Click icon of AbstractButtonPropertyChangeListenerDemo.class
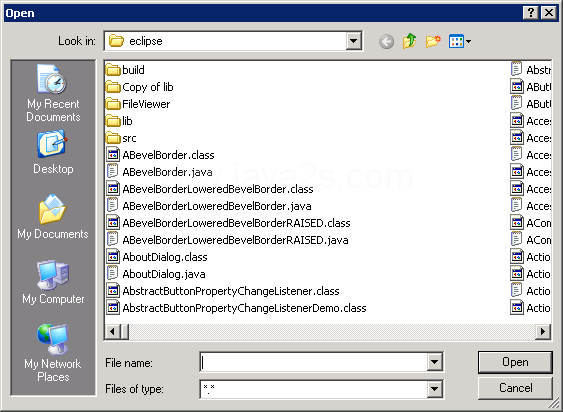The image size is (563, 412). [113, 308]
